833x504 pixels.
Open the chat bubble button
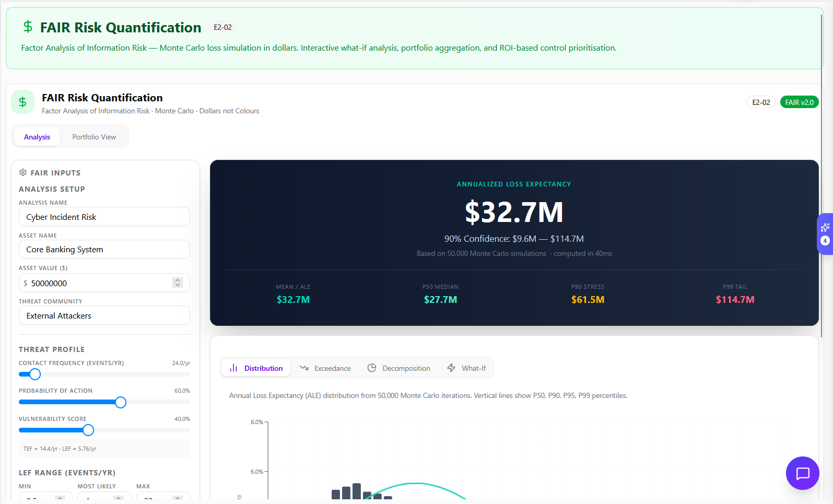click(802, 473)
